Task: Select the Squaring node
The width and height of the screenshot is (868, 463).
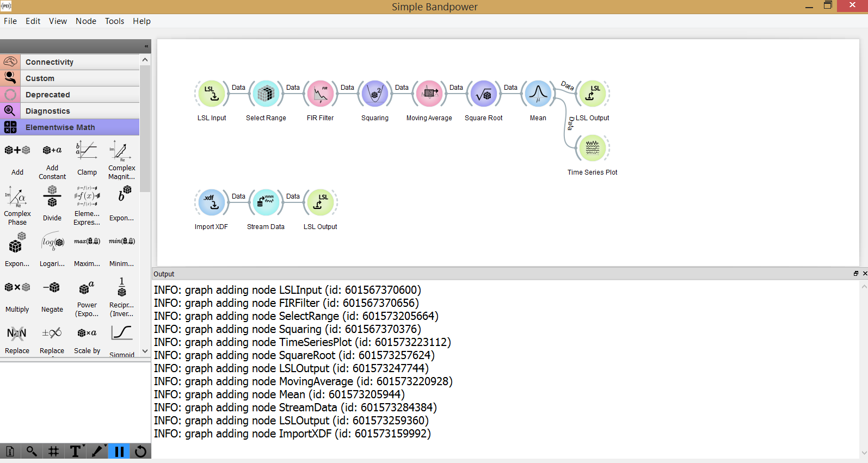Action: tap(375, 94)
